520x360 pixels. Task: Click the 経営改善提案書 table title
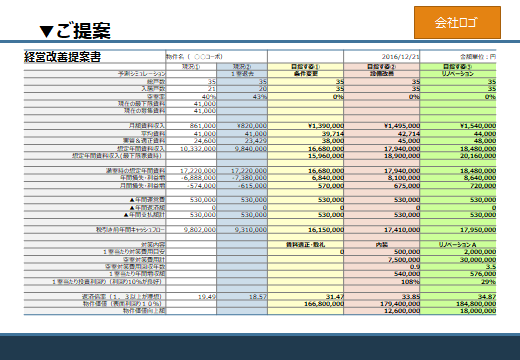pyautogui.click(x=62, y=57)
